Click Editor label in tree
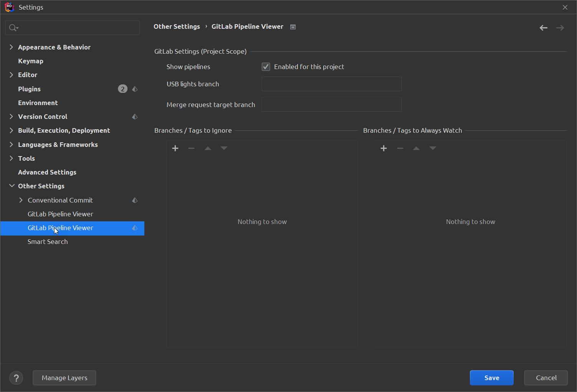577x392 pixels. tap(28, 75)
